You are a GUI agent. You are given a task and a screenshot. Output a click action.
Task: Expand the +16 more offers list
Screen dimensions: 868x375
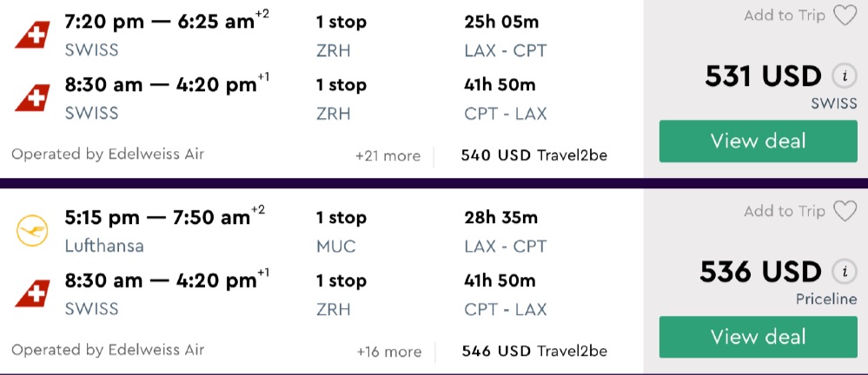pyautogui.click(x=388, y=352)
